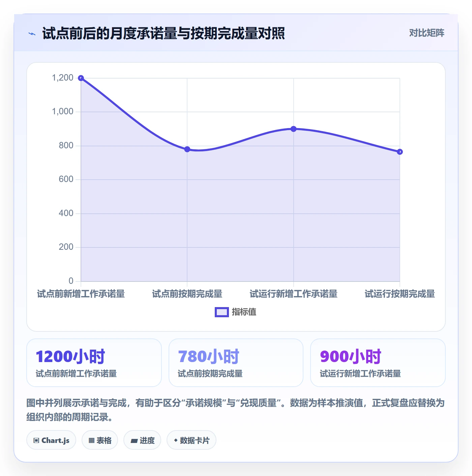Select the Chart.js tag

pyautogui.click(x=51, y=440)
